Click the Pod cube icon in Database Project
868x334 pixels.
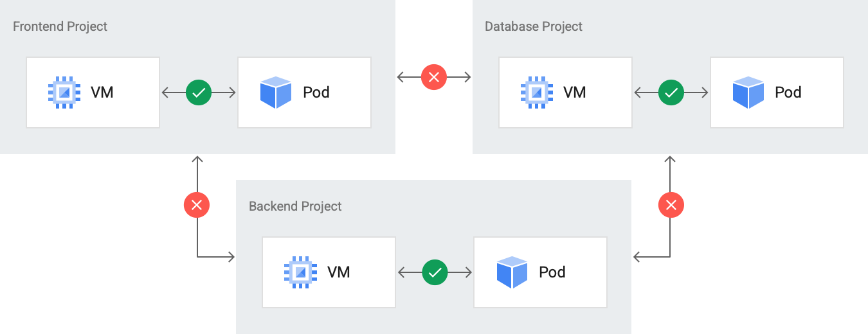(x=748, y=92)
